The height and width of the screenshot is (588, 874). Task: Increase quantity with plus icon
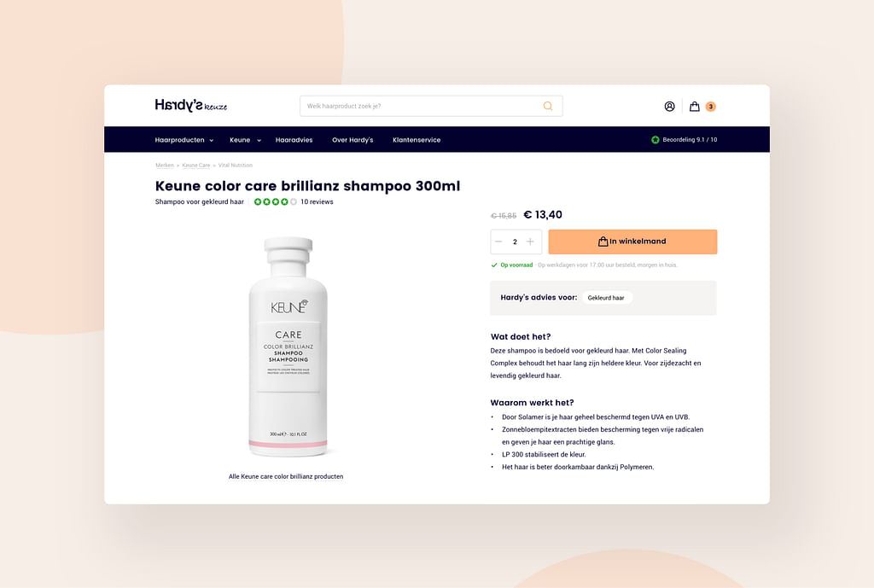coord(530,242)
